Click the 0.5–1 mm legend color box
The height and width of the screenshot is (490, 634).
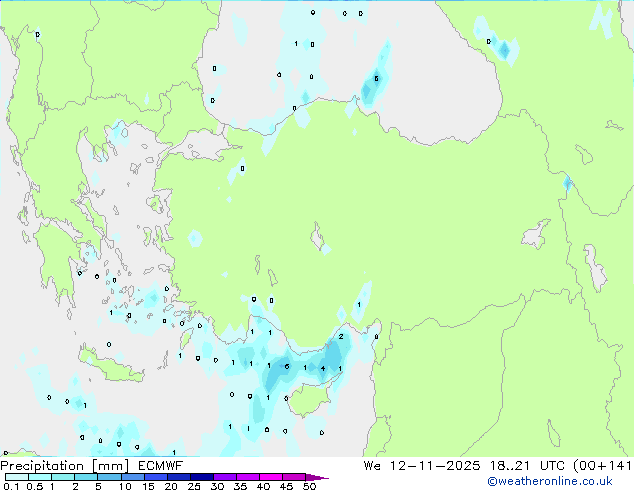[40, 477]
